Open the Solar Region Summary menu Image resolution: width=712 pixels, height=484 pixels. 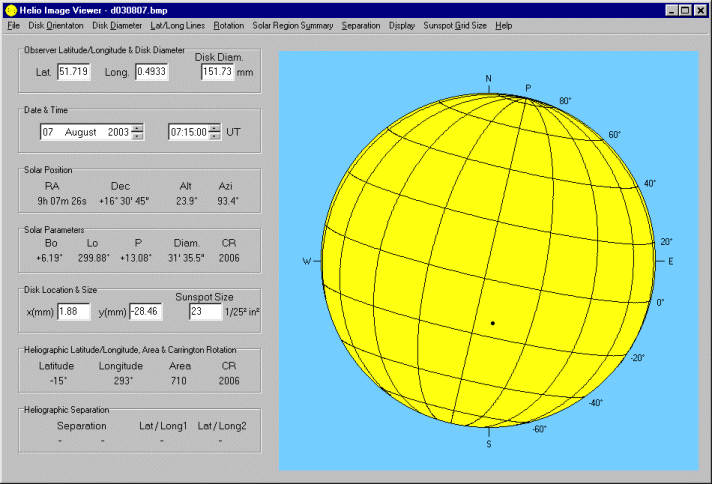(292, 24)
